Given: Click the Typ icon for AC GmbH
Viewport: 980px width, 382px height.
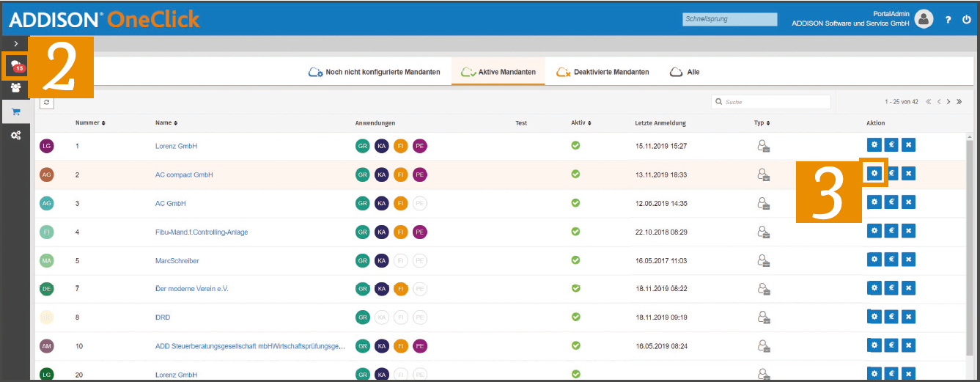Looking at the screenshot, I should click(763, 203).
